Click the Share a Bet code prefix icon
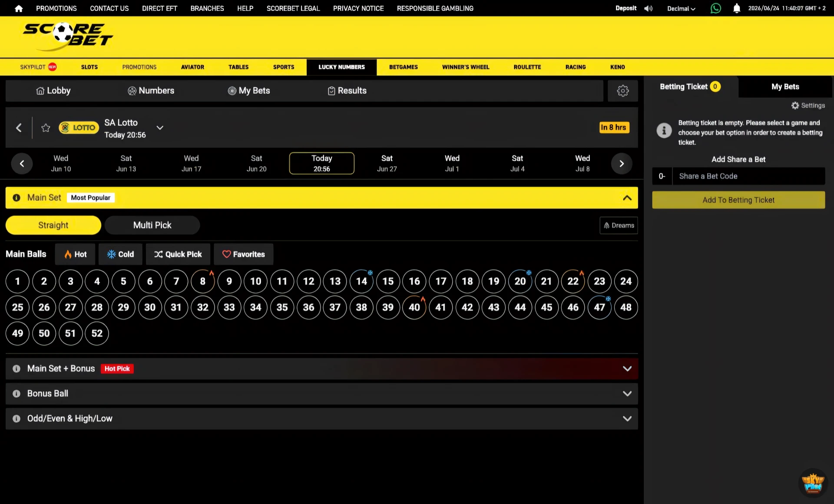The width and height of the screenshot is (834, 504). click(x=662, y=176)
